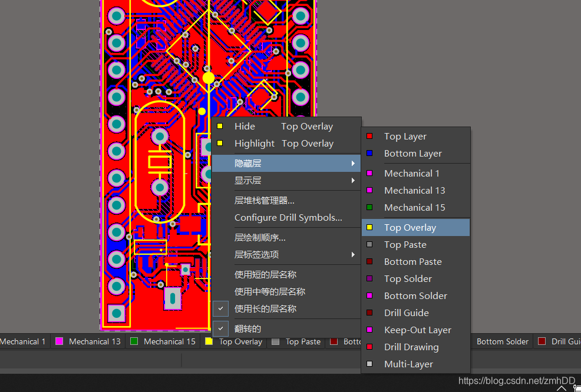Viewport: 581px width, 392px height.
Task: Open Configure Drill Symbols
Action: coord(288,217)
